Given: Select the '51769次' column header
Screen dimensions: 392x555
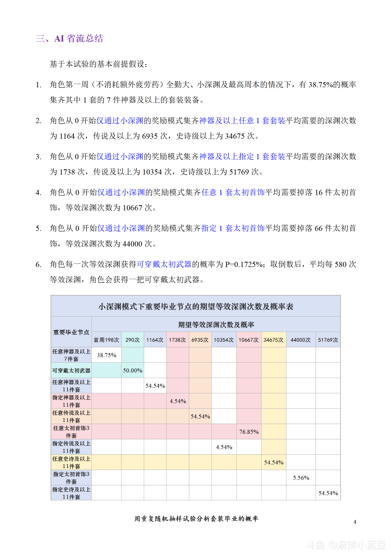Looking at the screenshot, I should pos(328,340).
